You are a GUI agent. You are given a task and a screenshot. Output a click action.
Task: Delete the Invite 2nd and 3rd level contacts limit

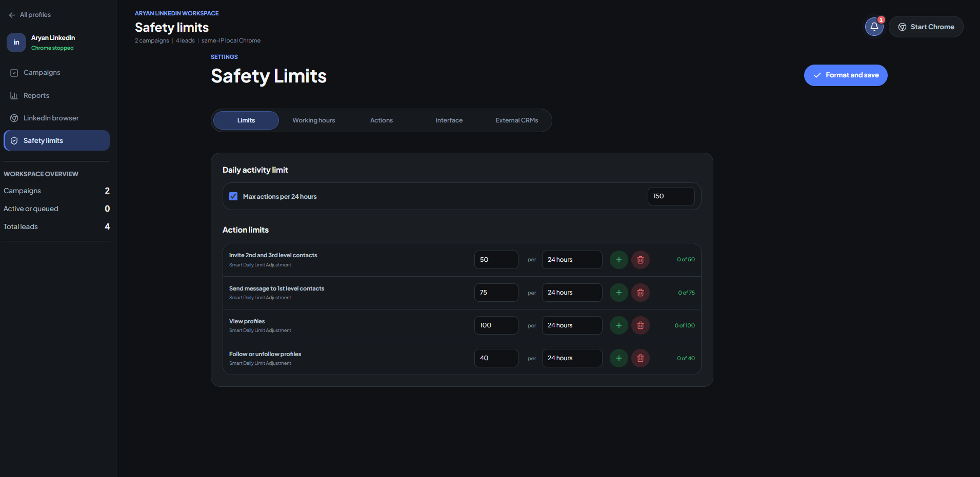(640, 260)
